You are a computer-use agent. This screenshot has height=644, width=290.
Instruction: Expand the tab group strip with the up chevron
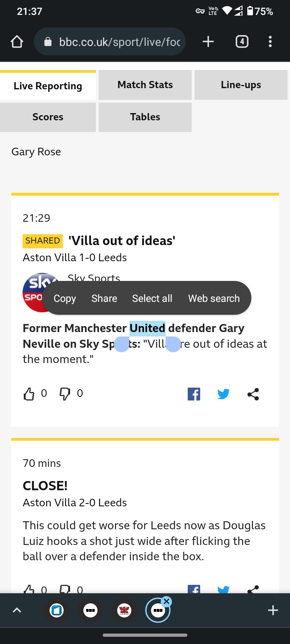click(17, 610)
